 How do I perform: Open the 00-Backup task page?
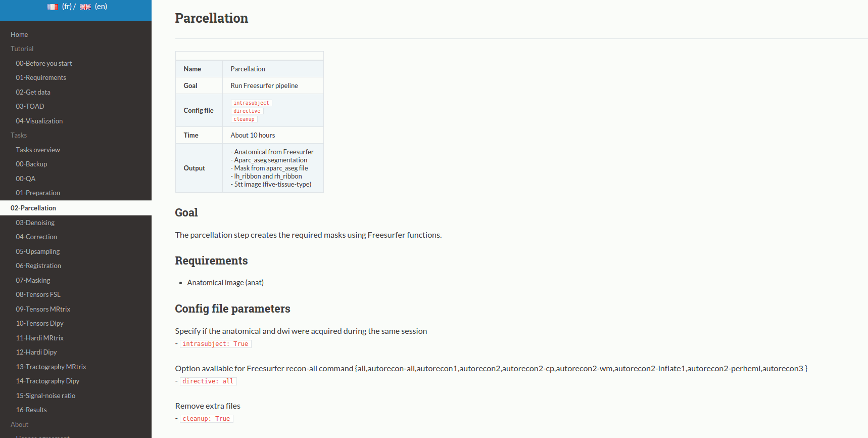coord(31,164)
